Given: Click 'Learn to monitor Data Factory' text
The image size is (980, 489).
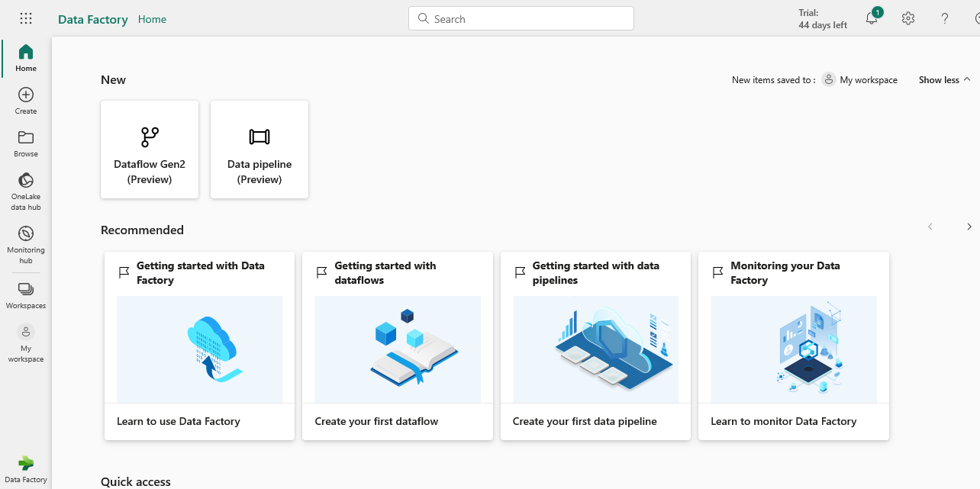Looking at the screenshot, I should pos(784,421).
